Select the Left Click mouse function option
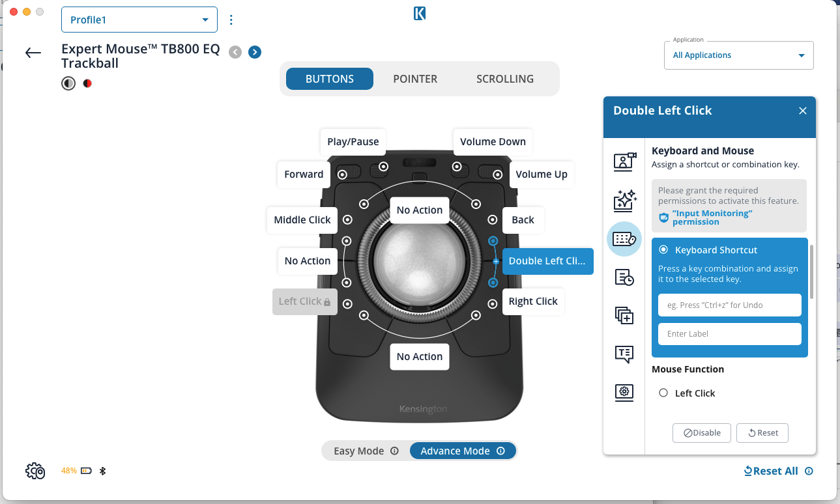The image size is (840, 504). click(663, 393)
